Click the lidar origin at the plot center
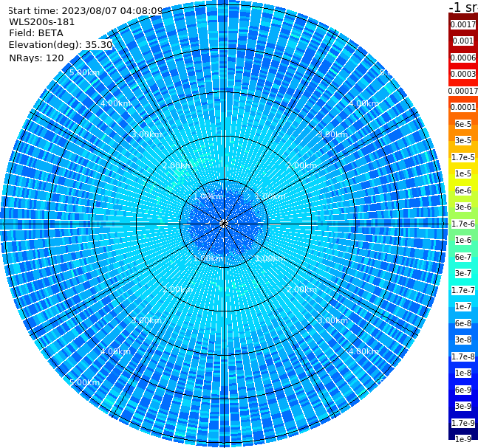Screen dimensions: 478x448 click(x=224, y=224)
